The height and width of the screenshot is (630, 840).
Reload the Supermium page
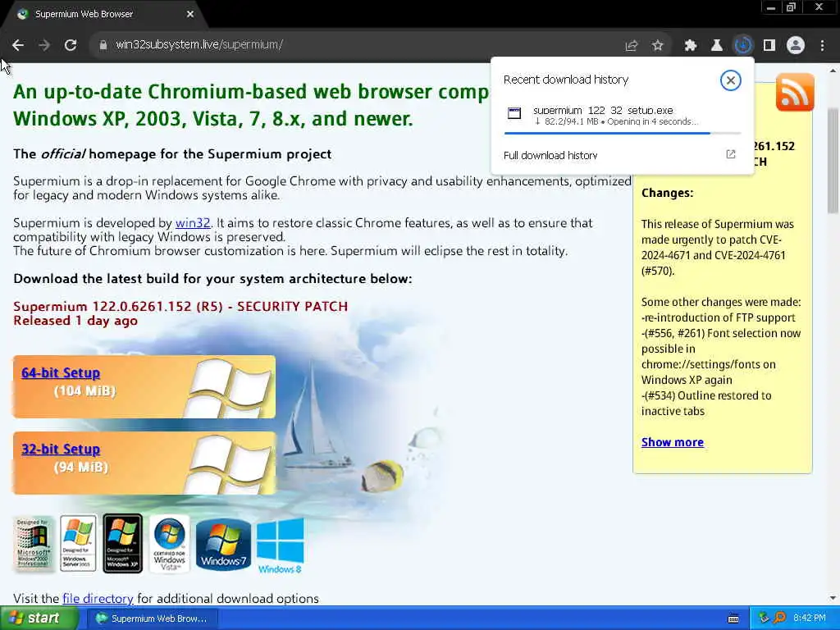pos(71,45)
